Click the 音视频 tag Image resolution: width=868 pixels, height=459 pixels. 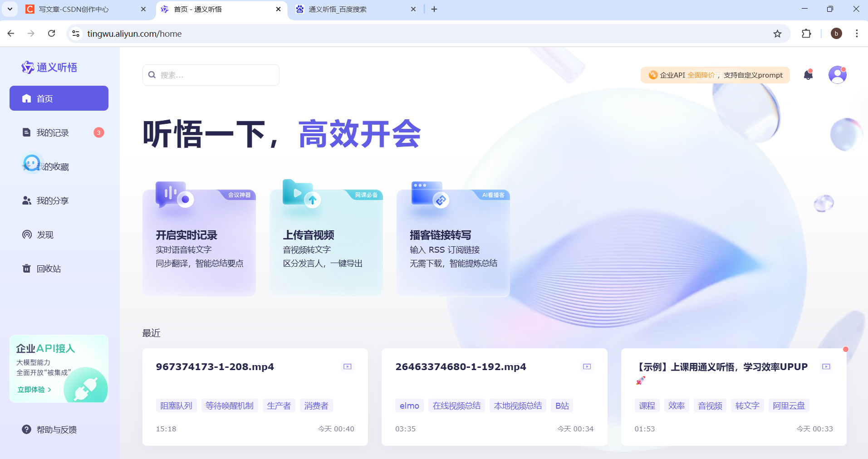[x=710, y=405]
